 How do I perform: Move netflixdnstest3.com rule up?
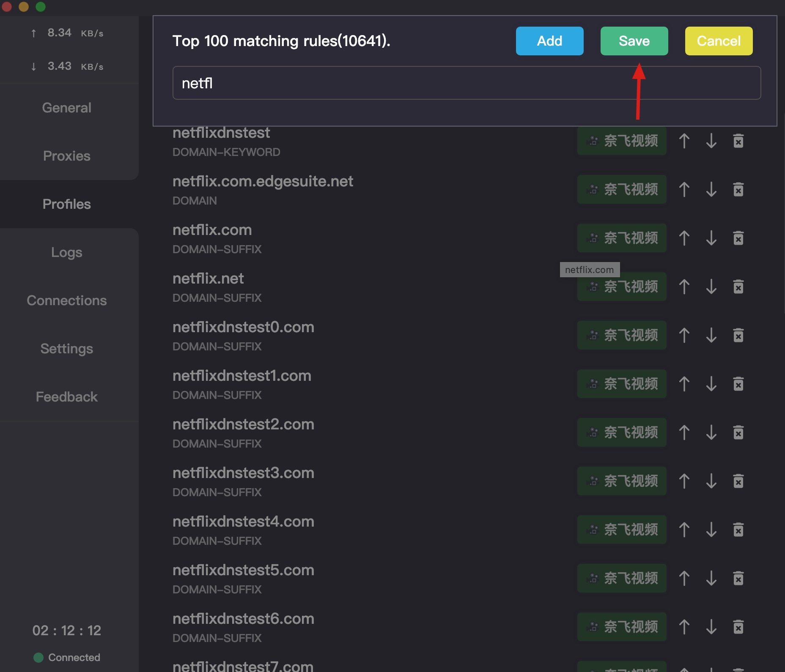tap(684, 481)
